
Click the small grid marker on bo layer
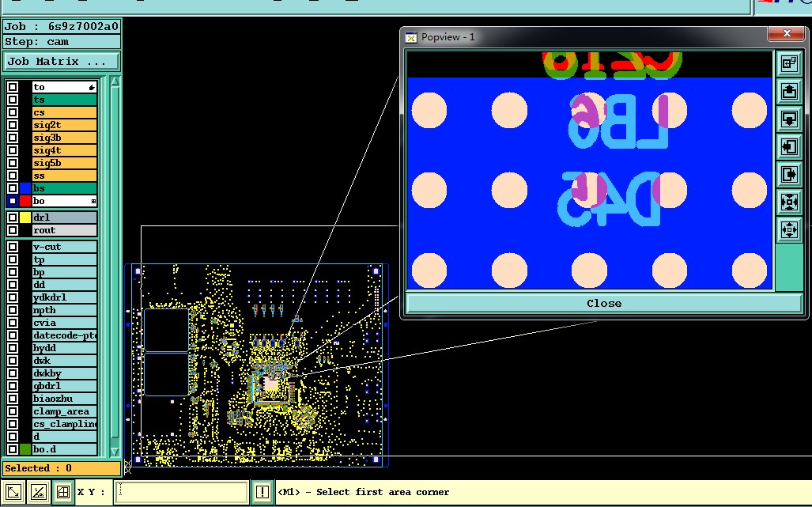click(93, 201)
